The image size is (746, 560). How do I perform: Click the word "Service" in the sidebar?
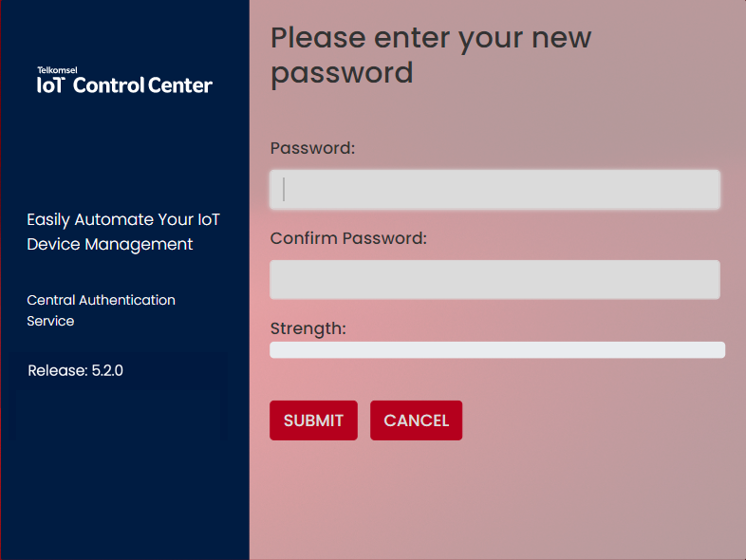point(50,321)
